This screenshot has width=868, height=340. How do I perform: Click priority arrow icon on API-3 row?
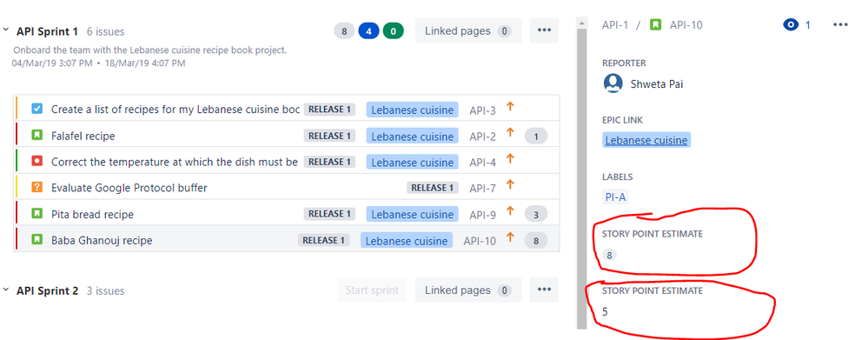(510, 106)
